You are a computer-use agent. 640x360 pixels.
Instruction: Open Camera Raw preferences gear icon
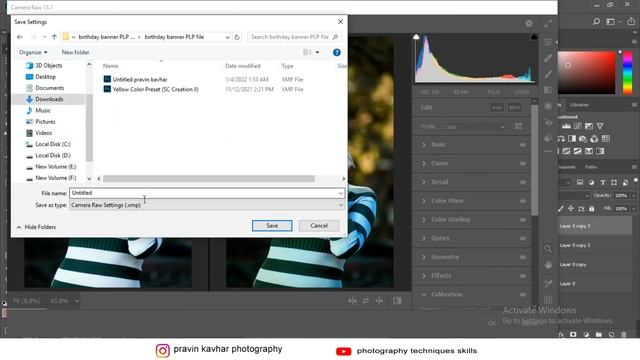tap(529, 24)
